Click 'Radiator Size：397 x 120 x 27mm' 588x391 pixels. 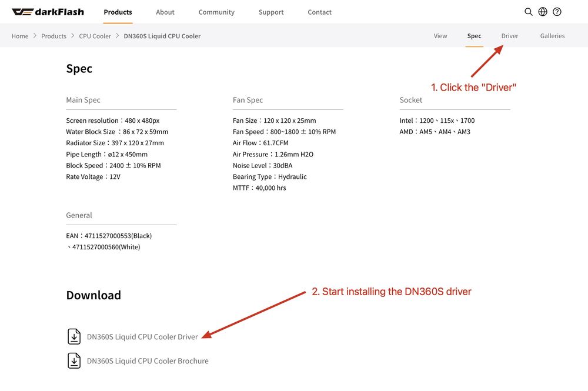pos(115,143)
